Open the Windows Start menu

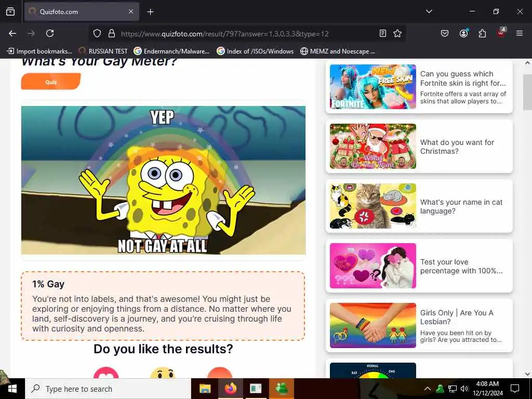[x=12, y=389]
